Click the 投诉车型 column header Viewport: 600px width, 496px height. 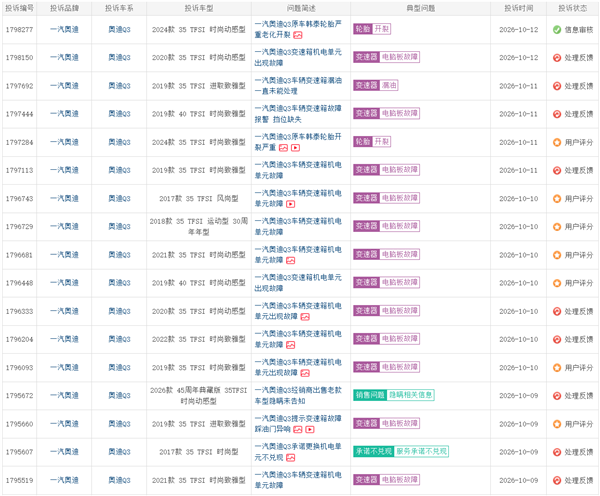199,8
